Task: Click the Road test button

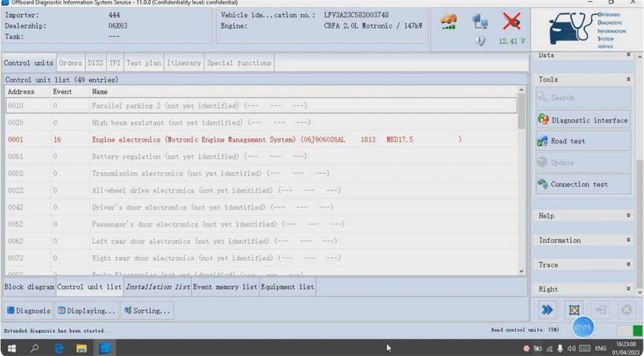Action: pos(583,141)
